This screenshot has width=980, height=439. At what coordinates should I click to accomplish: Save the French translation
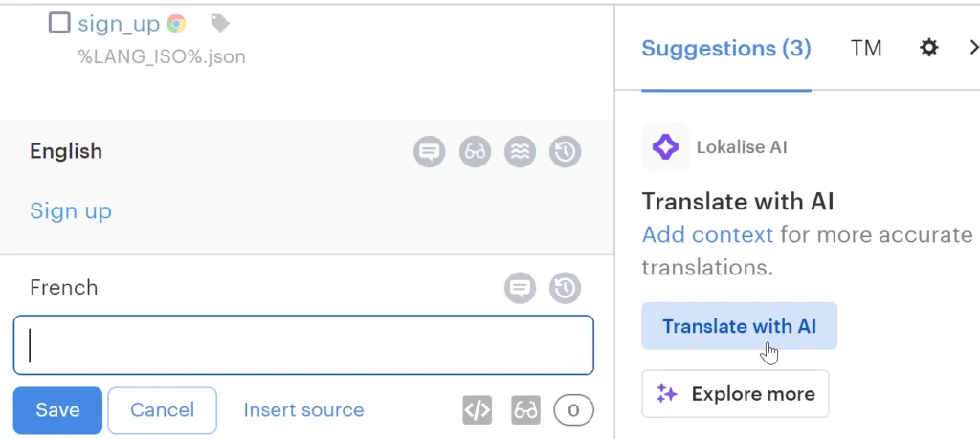57,410
